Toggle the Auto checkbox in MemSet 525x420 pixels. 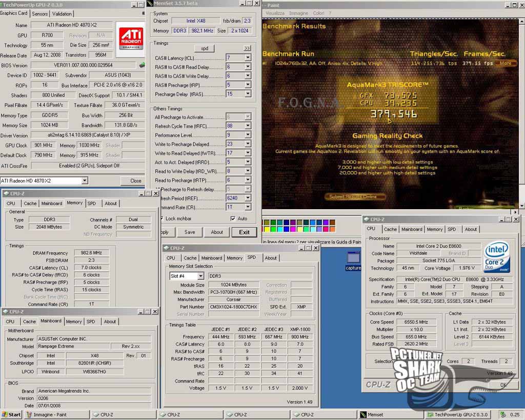coord(233,218)
